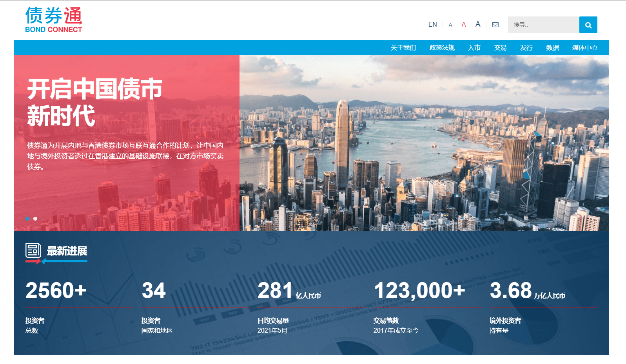Select the small font size A

click(450, 25)
